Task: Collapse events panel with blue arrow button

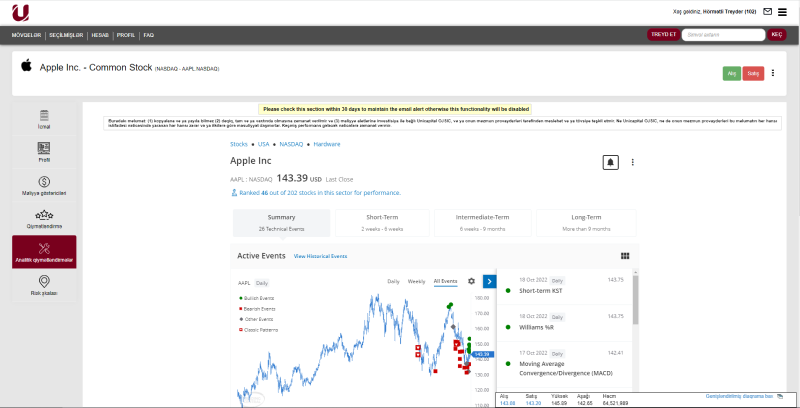Action: 489,282
